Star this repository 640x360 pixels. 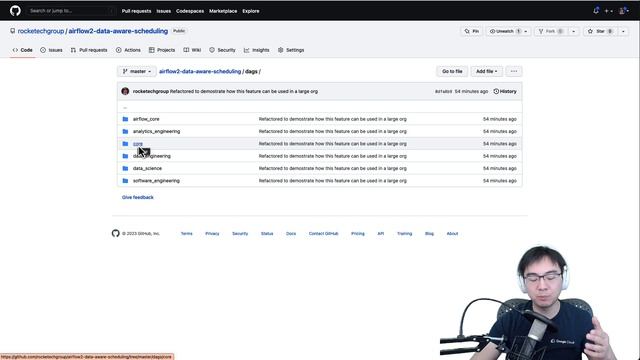600,31
